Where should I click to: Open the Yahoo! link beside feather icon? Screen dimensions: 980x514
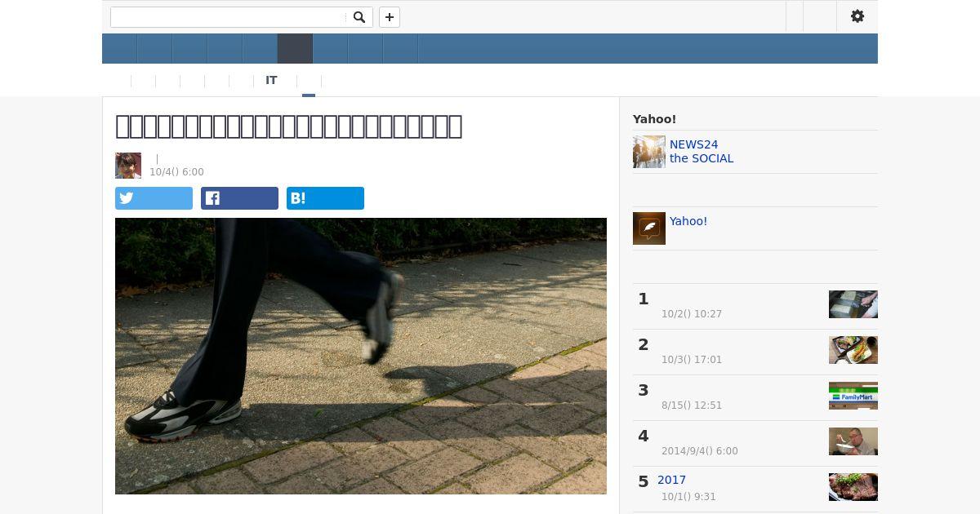point(688,221)
